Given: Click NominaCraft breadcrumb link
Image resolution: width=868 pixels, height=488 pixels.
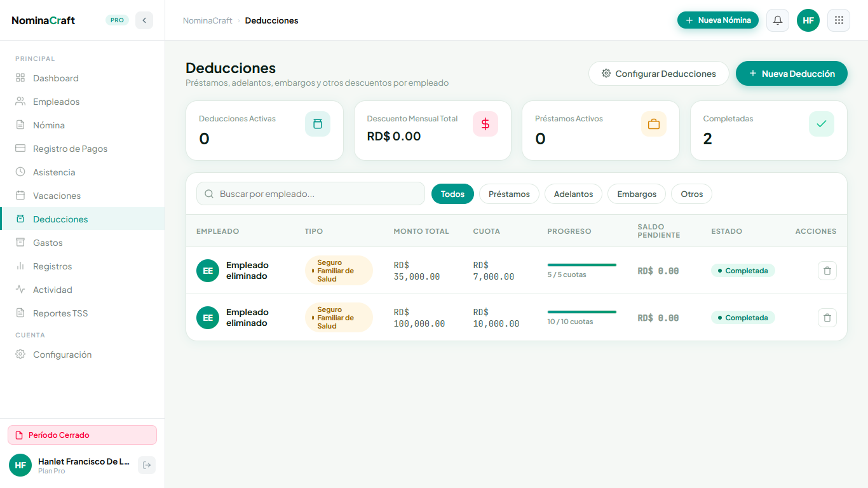Looking at the screenshot, I should (208, 20).
